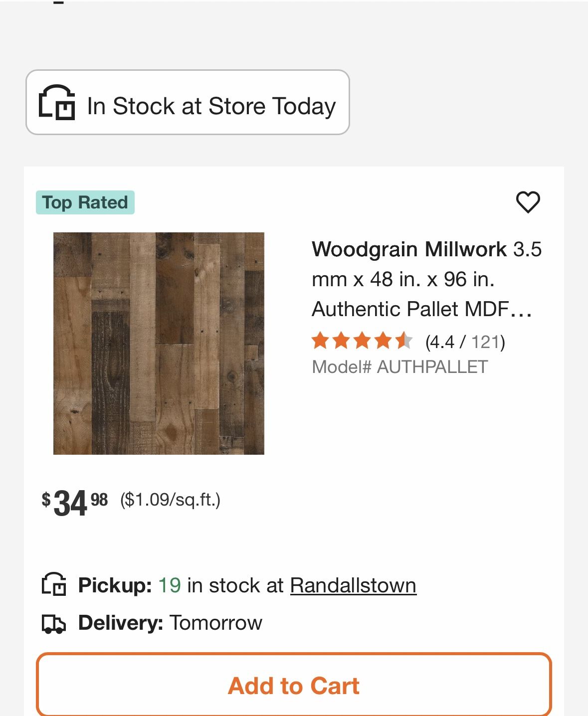Add this product to your favorites
This screenshot has width=588, height=716.
point(529,201)
